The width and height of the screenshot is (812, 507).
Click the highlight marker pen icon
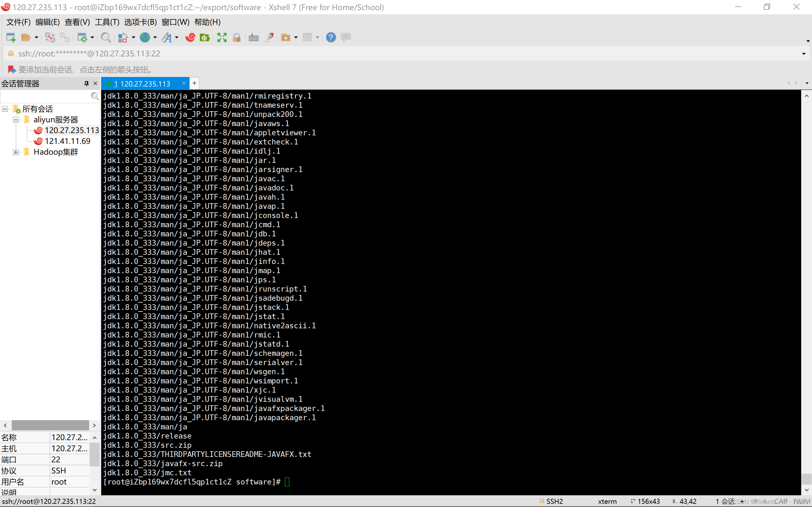click(269, 37)
